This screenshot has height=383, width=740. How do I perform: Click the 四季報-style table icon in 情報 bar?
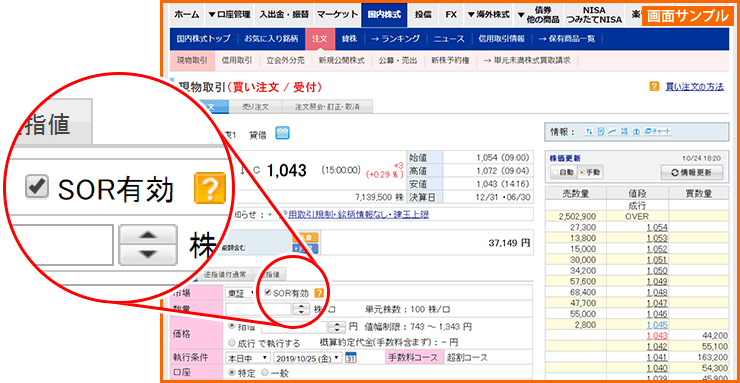tap(624, 132)
